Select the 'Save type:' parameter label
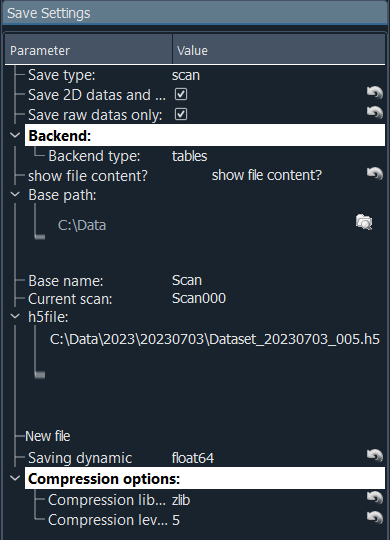The image size is (390, 540). coord(62,75)
